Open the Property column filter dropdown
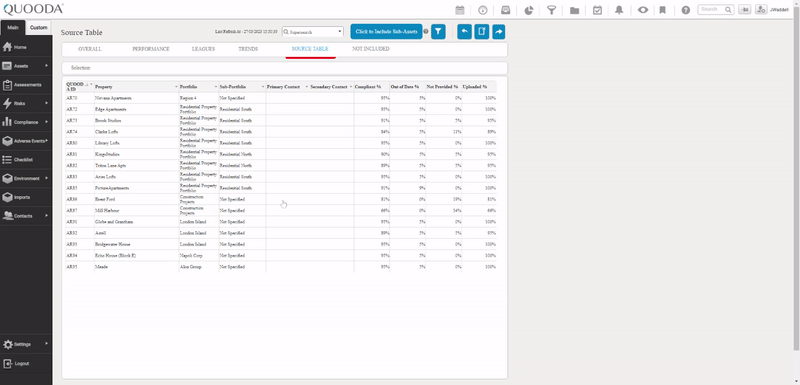800x385 pixels. (x=177, y=87)
